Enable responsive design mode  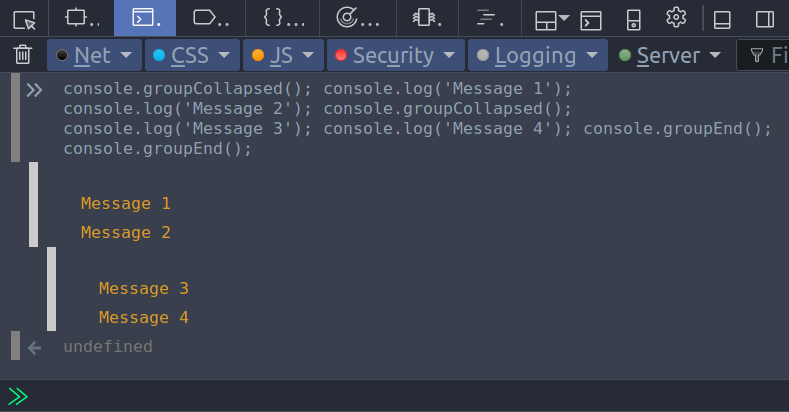tap(634, 20)
